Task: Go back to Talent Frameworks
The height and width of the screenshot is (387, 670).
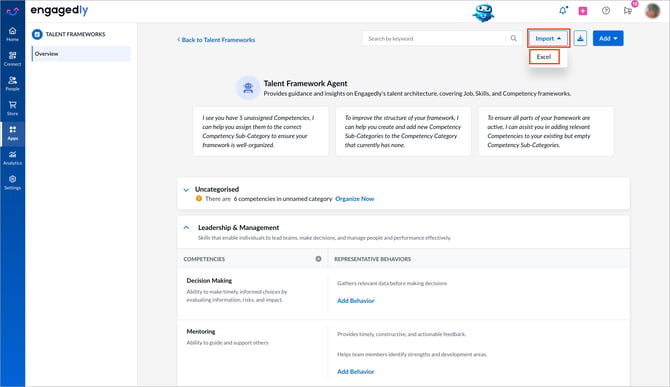Action: point(216,40)
